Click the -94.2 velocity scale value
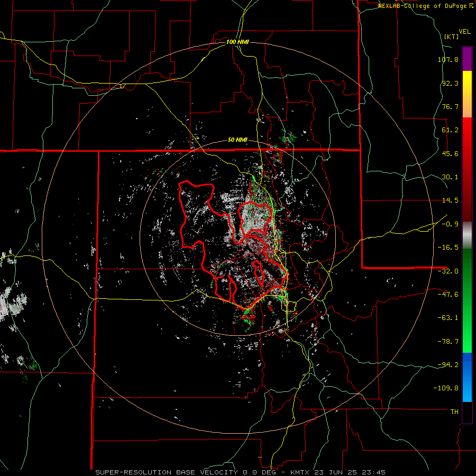 [x=448, y=365]
